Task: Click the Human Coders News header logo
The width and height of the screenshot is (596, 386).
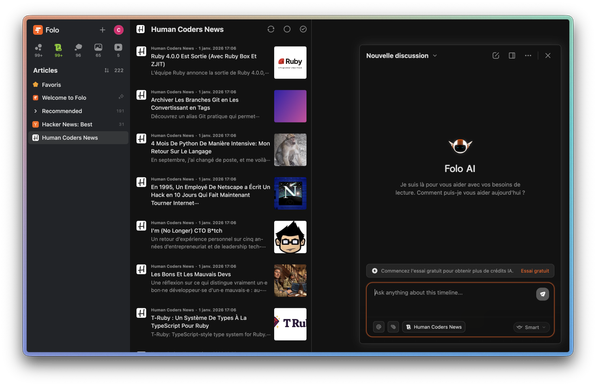Action: (141, 29)
